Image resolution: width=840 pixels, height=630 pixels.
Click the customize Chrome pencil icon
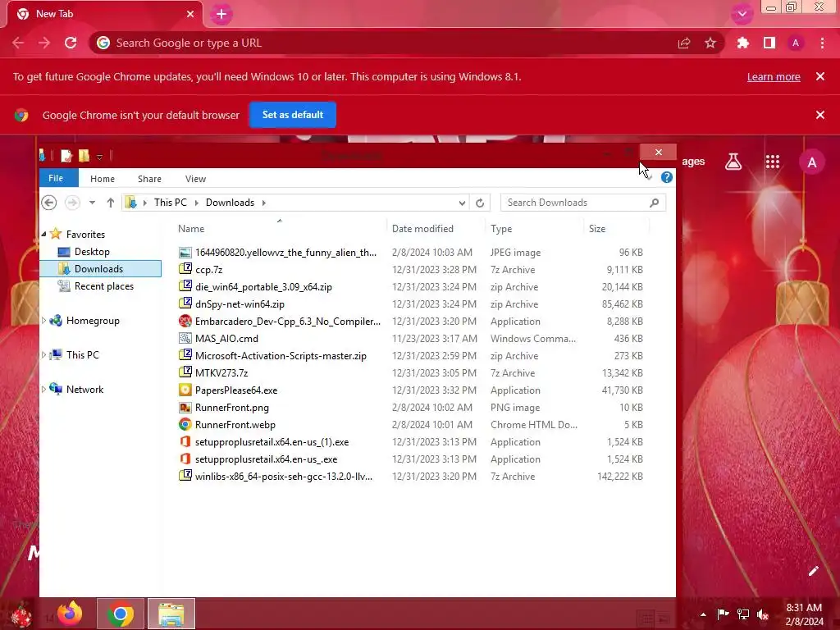click(x=813, y=571)
